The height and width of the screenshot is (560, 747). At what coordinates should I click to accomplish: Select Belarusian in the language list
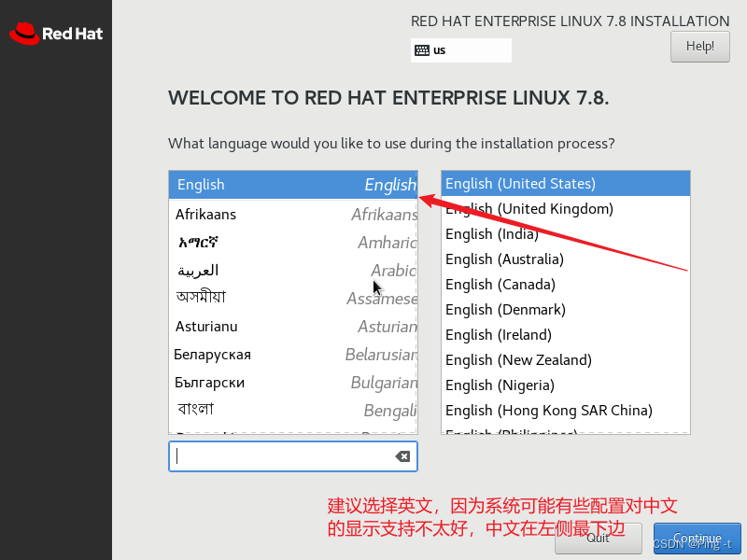click(293, 355)
